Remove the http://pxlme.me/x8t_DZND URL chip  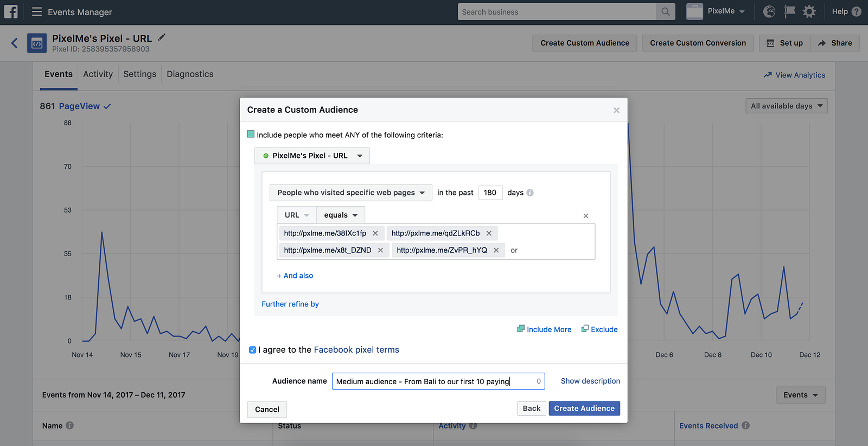(x=380, y=250)
